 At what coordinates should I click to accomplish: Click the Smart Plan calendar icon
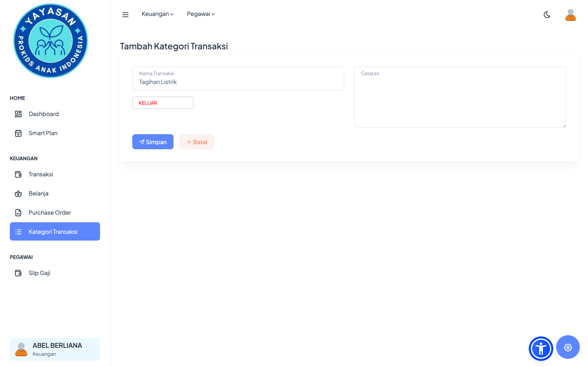pos(18,133)
